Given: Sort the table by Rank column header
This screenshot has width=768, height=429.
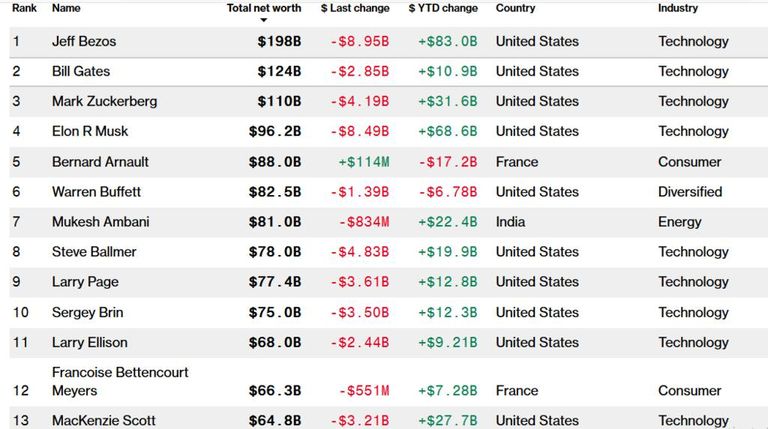Looking at the screenshot, I should [24, 8].
